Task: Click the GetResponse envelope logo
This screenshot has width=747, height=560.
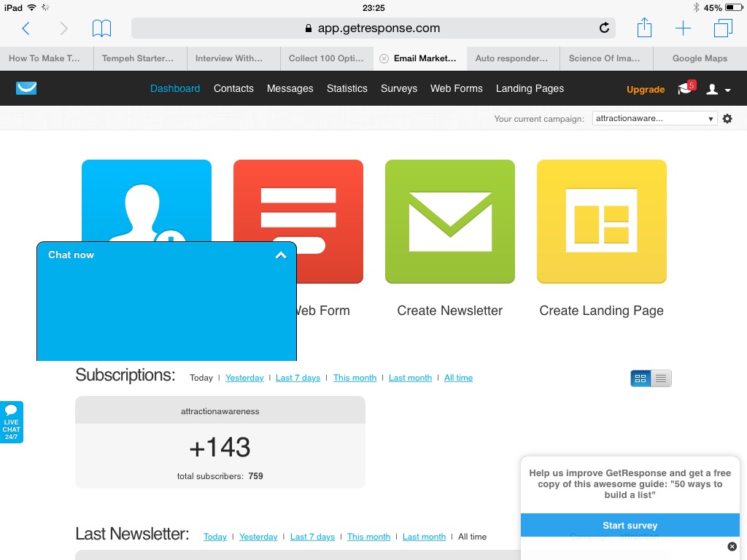Action: 26,88
